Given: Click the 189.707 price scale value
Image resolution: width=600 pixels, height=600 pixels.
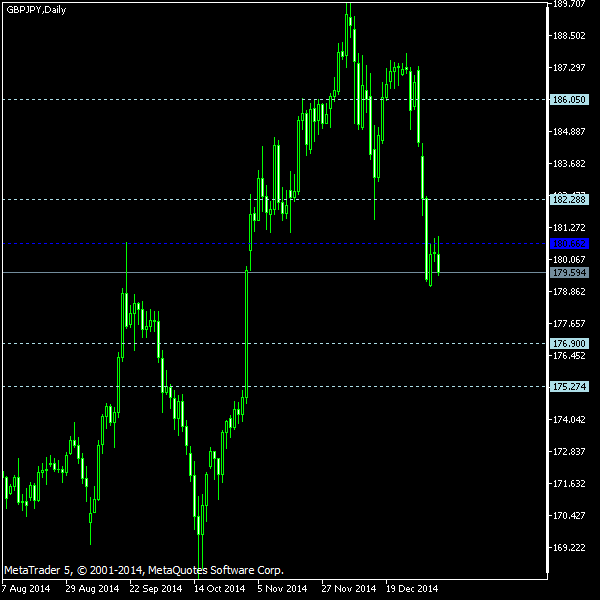Looking at the screenshot, I should [569, 4].
